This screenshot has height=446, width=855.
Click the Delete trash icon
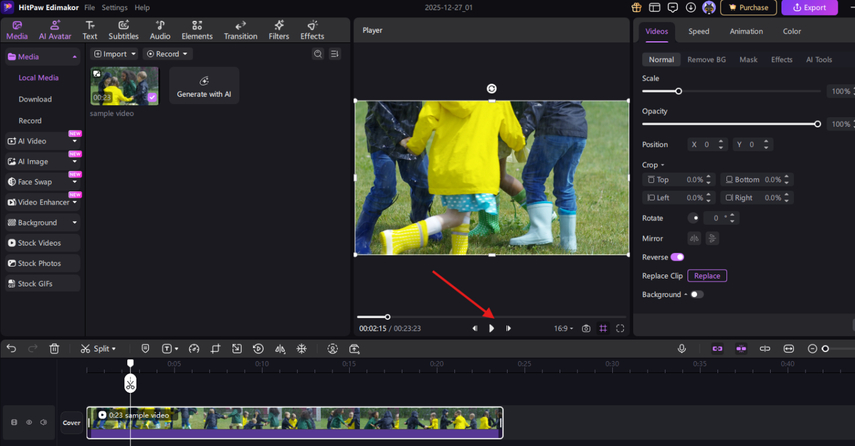[54, 349]
